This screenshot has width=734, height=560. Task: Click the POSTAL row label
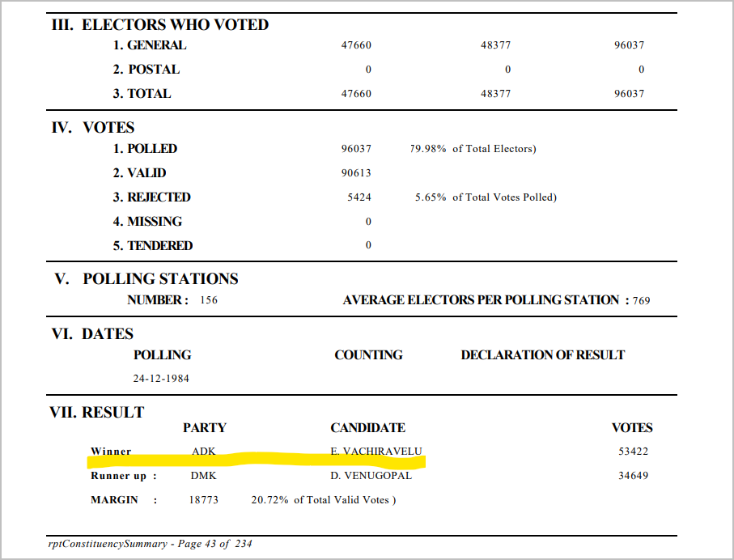(146, 70)
